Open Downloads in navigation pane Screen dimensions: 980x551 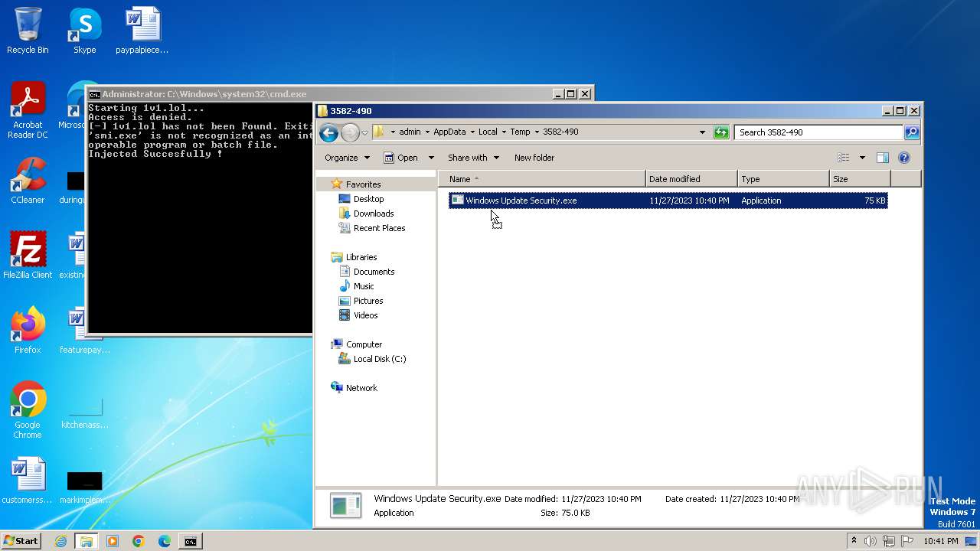[374, 214]
